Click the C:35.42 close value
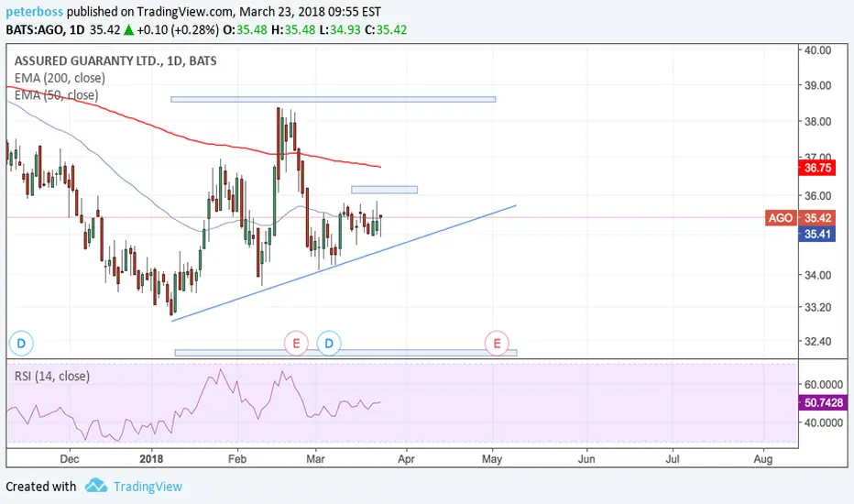854x504 pixels. pyautogui.click(x=386, y=30)
